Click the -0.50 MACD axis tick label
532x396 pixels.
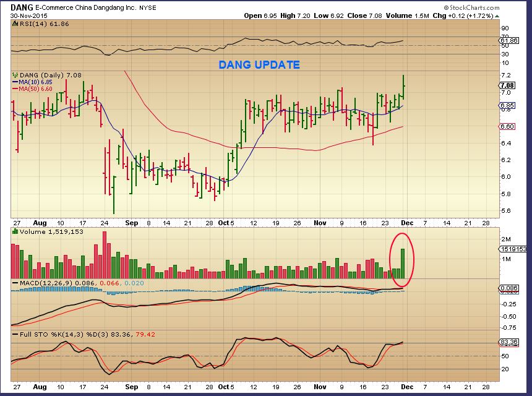tap(508, 317)
